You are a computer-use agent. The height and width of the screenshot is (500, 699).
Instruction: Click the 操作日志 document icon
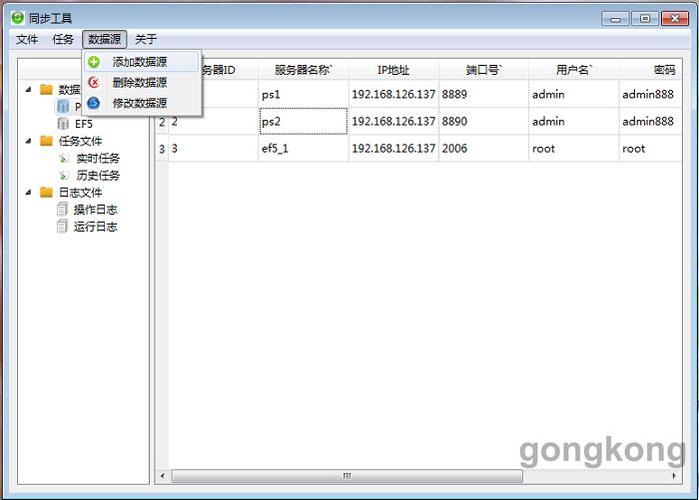point(62,209)
